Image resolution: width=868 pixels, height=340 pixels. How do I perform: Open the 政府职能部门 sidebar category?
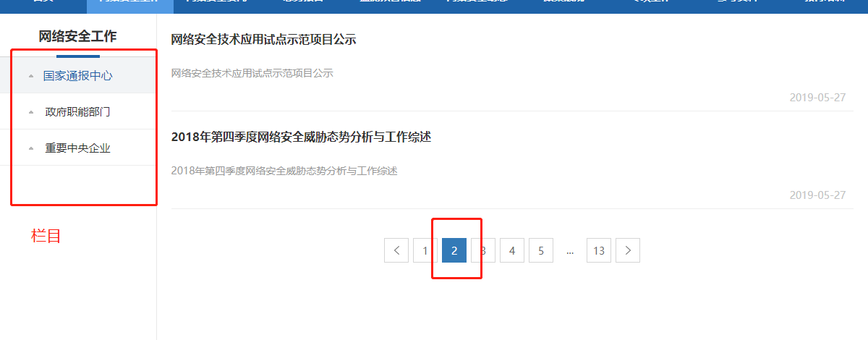(x=77, y=112)
